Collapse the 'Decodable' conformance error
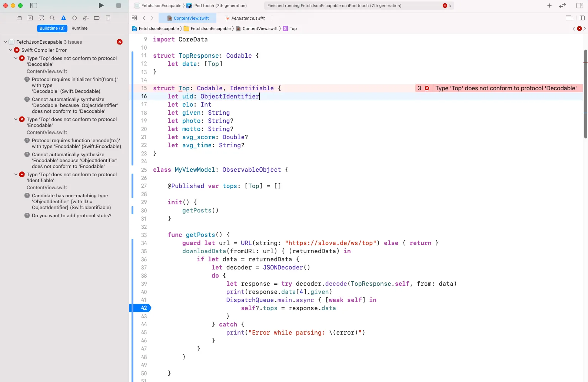The height and width of the screenshot is (382, 588). click(16, 58)
